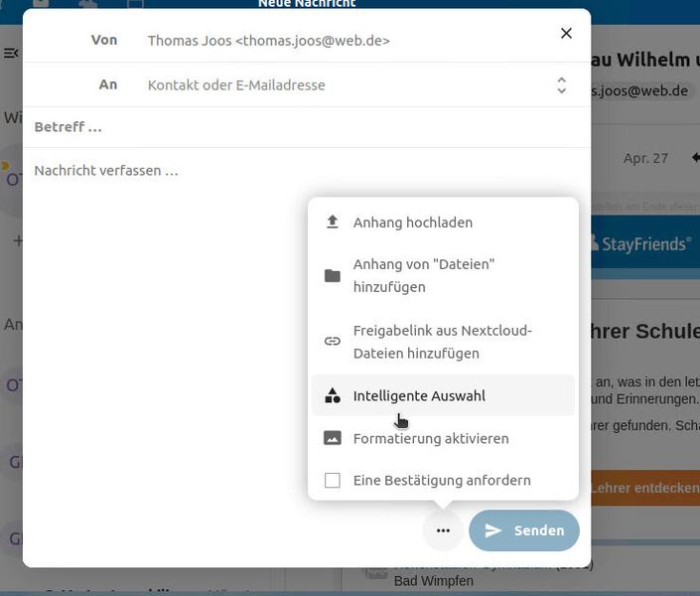
Task: Click the Bad Wimpfen text at the bottom
Action: (x=434, y=581)
